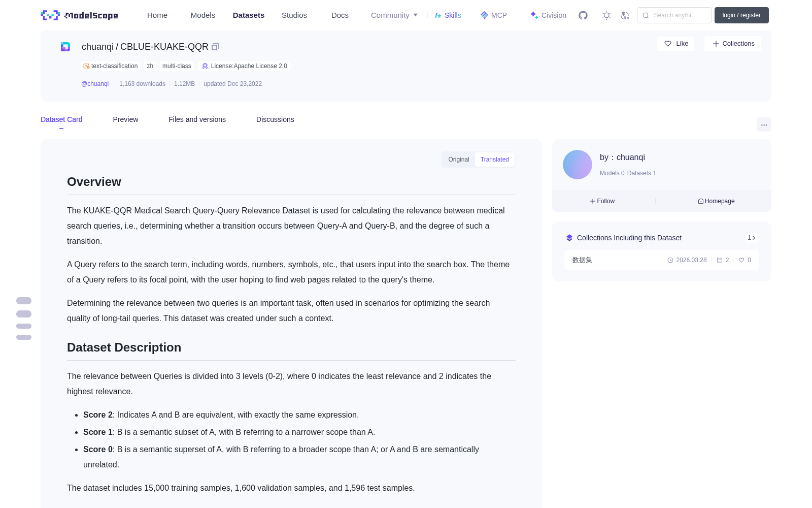The height and width of the screenshot is (508, 812).
Task: Open the Skills page
Action: [x=448, y=15]
